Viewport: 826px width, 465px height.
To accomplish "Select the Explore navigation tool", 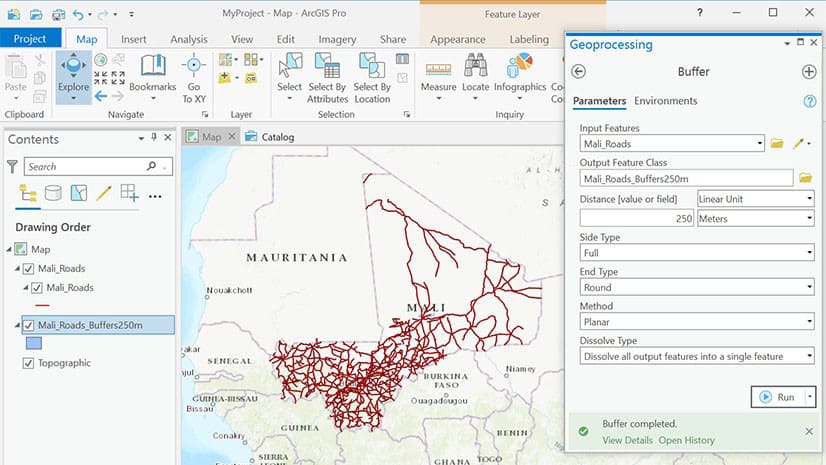I will [x=73, y=77].
